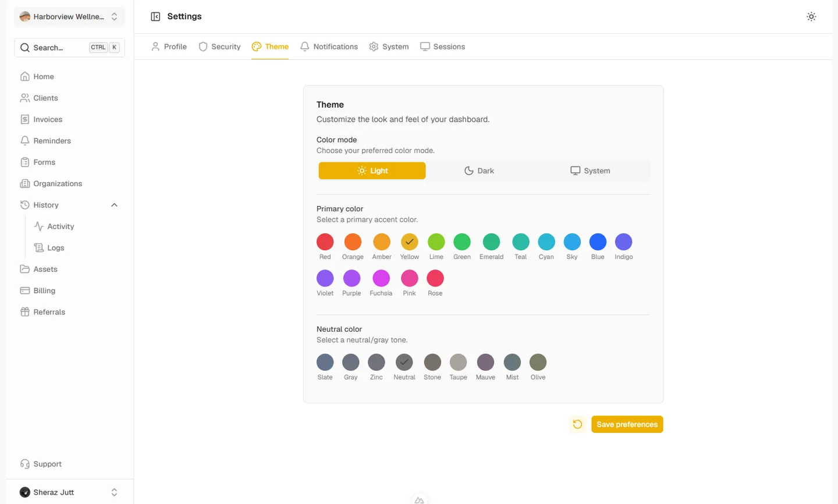Viewport: 838px width, 504px height.
Task: Select the Slate neutral color swatch
Action: pos(325,362)
